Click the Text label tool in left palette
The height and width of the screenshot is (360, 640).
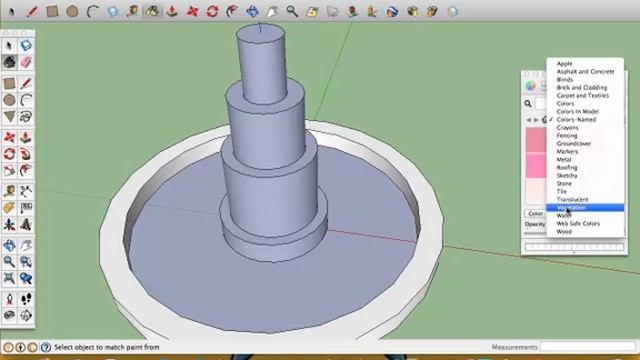pos(26,208)
